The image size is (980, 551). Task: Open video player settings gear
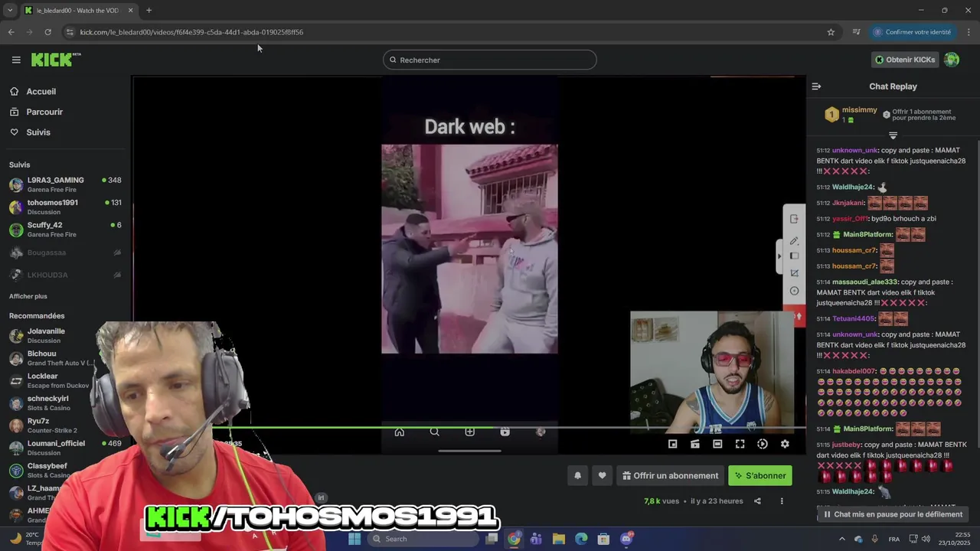(785, 444)
